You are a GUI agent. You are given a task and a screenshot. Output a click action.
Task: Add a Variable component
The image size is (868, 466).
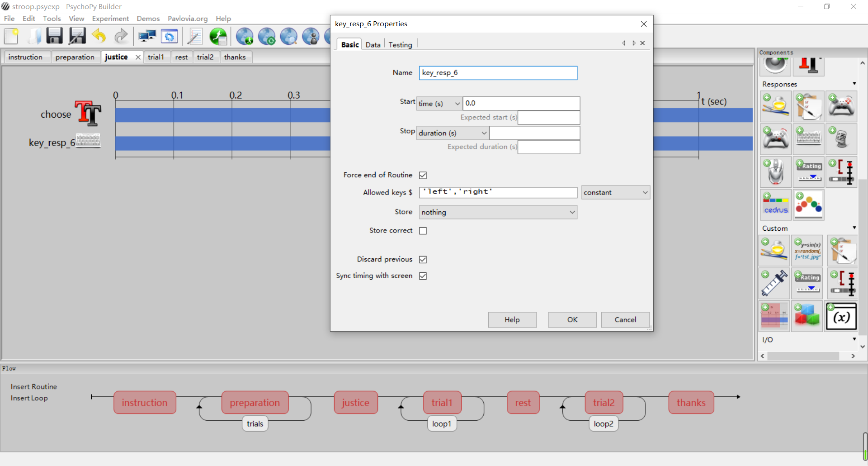click(841, 317)
